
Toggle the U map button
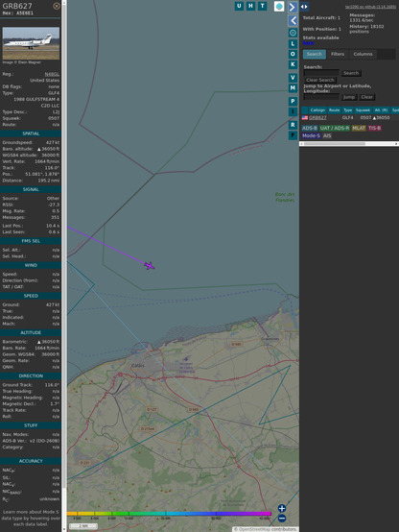pyautogui.click(x=239, y=6)
